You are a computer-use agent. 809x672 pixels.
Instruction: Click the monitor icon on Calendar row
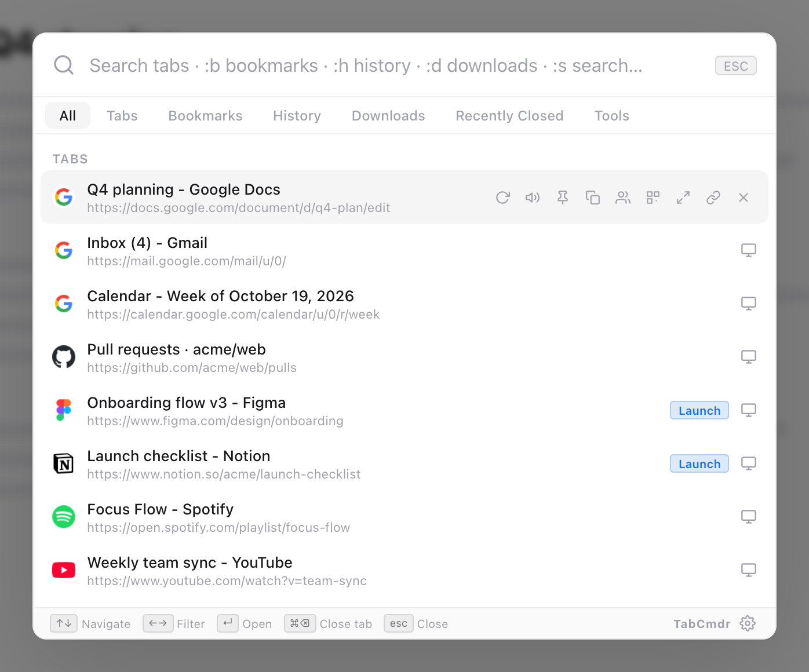pos(749,304)
